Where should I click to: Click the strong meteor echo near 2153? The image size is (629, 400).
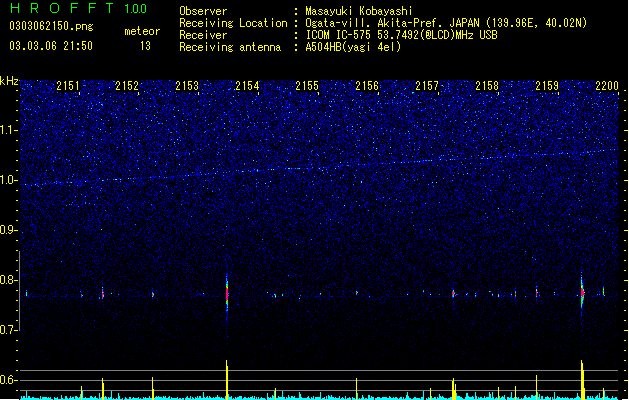point(227,295)
